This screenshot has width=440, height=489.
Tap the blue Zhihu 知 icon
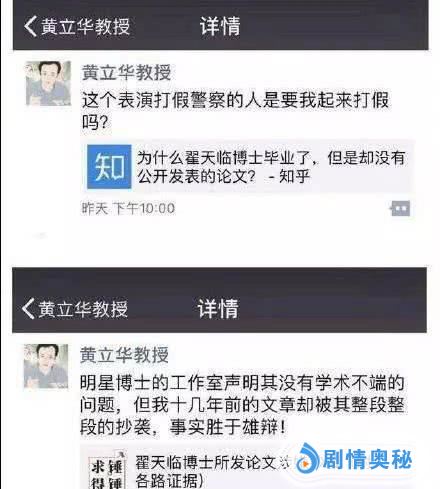click(x=109, y=167)
